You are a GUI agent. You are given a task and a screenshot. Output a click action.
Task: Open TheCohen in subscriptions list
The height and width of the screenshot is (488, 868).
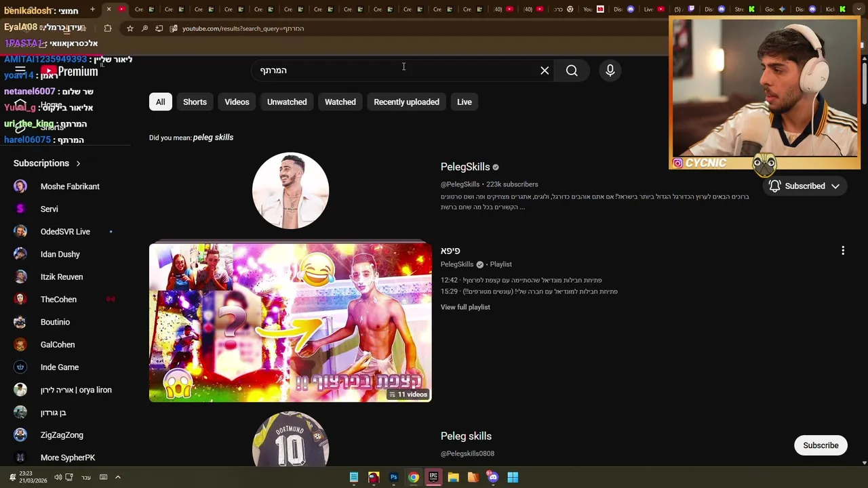(58, 300)
